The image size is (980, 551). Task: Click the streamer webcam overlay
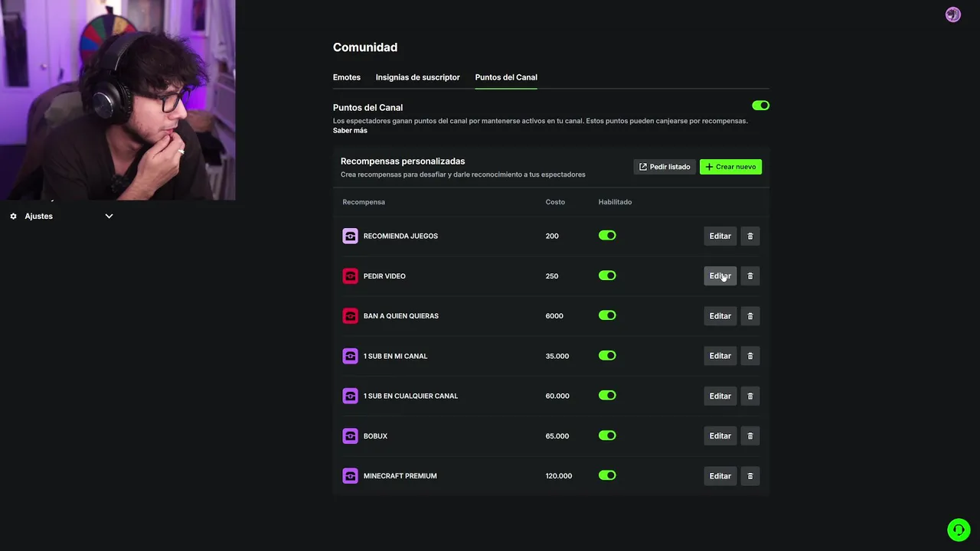pos(118,100)
